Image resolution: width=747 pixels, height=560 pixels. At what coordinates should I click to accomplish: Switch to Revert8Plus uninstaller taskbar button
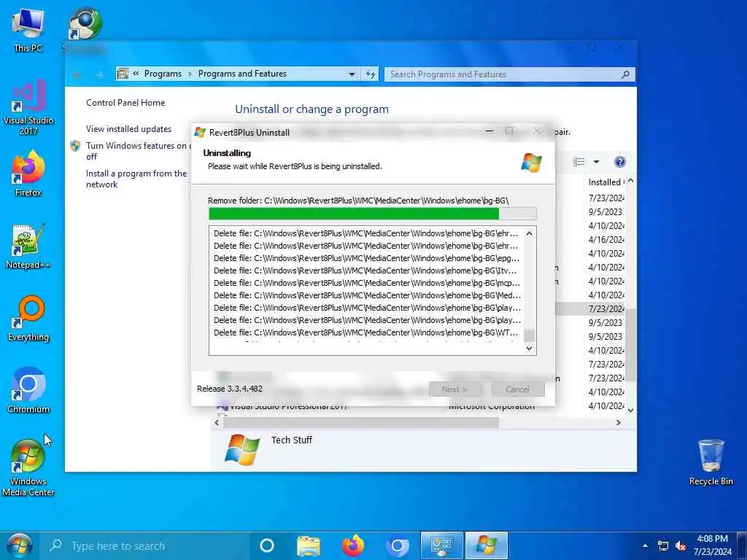click(x=487, y=545)
